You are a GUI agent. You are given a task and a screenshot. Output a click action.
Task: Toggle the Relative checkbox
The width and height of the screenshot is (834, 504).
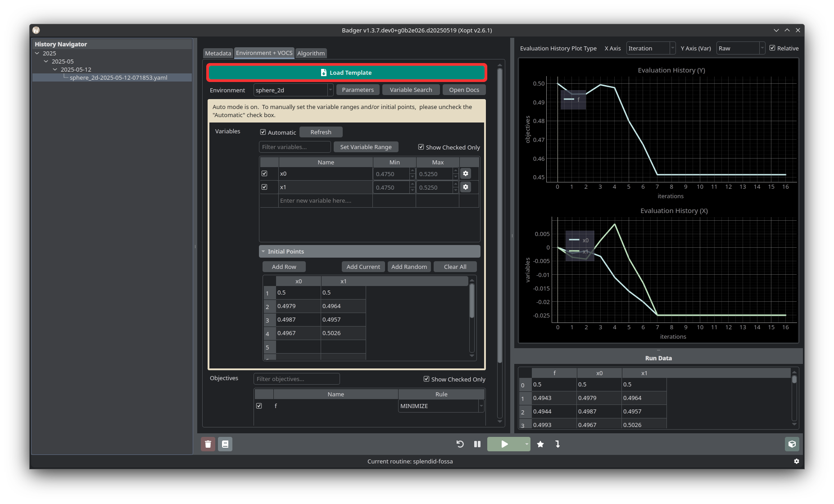[x=772, y=48]
